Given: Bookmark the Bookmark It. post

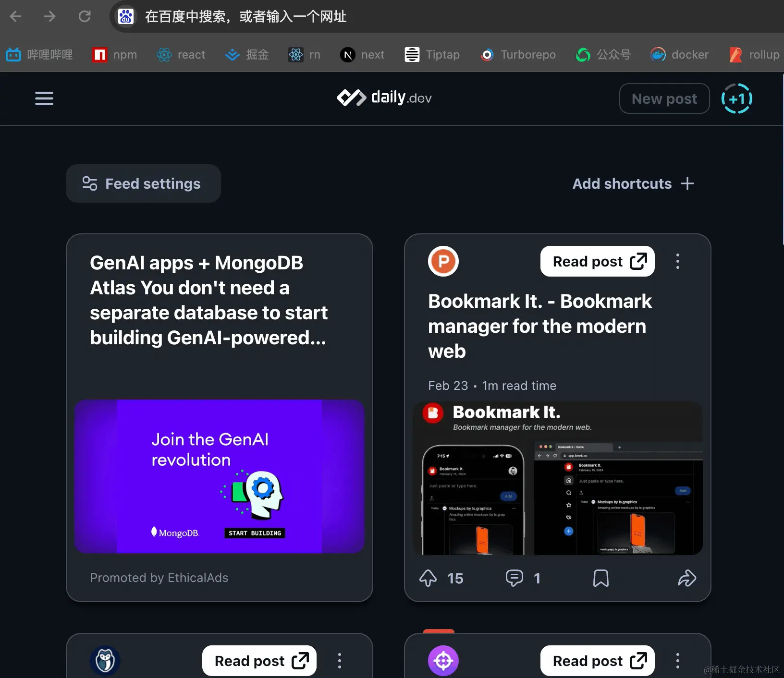Looking at the screenshot, I should click(601, 578).
